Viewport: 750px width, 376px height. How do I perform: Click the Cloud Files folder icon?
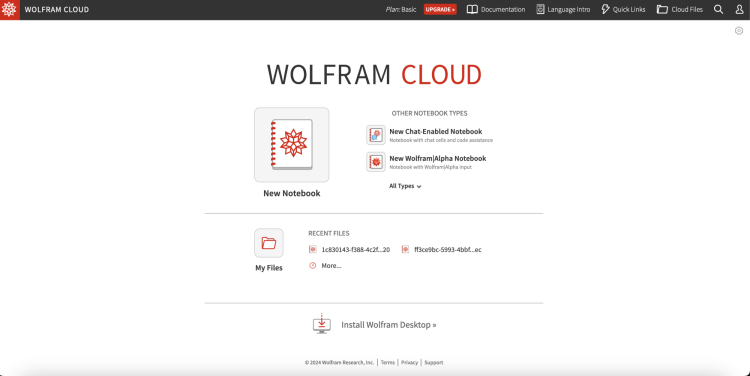tap(662, 10)
